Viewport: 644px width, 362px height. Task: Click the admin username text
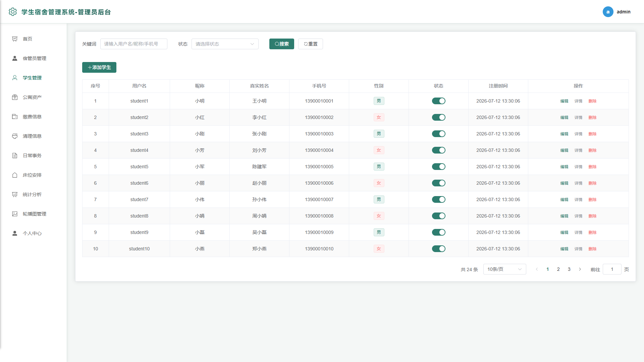point(623,12)
